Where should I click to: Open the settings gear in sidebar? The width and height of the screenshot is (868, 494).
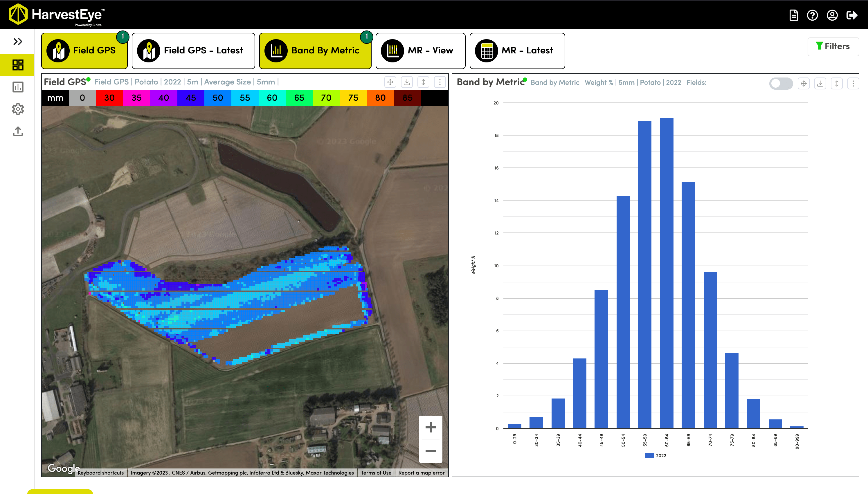point(18,109)
